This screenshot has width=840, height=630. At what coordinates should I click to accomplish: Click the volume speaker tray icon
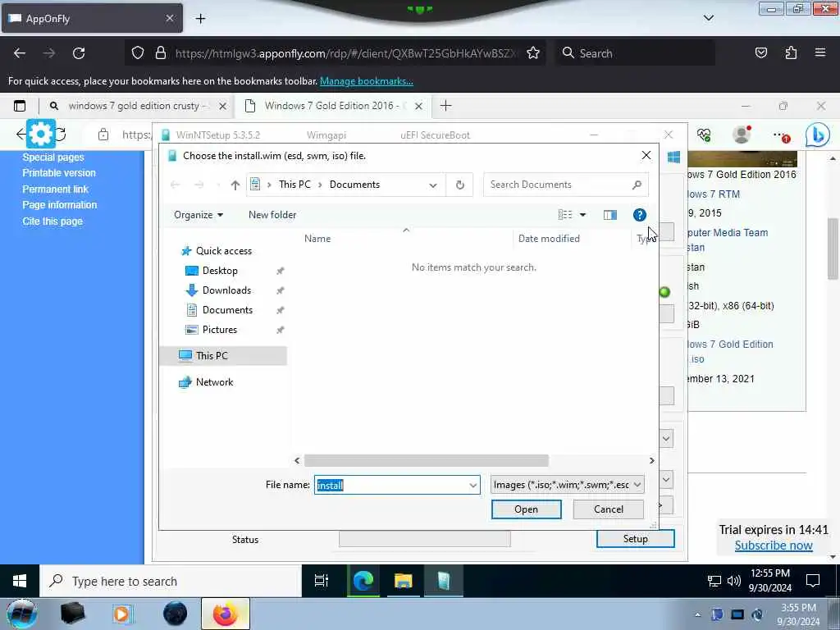[x=734, y=581]
